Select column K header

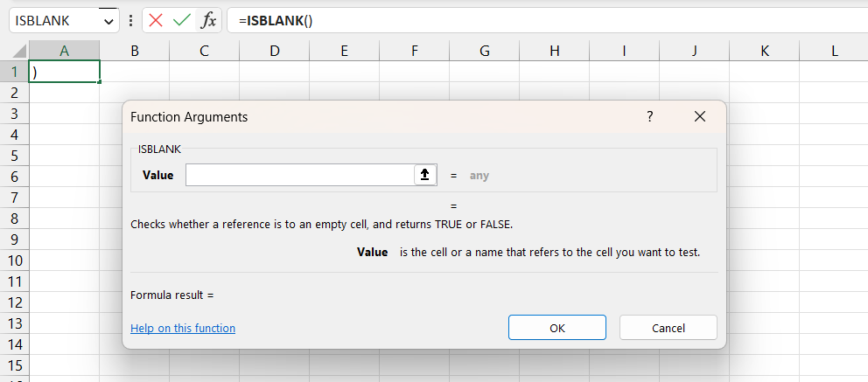pos(764,51)
